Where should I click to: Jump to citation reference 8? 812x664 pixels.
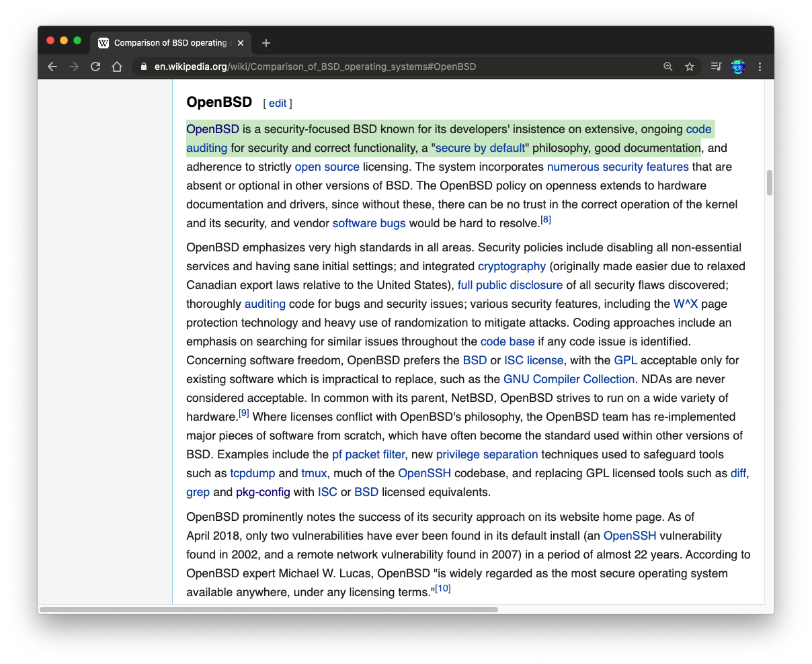pos(546,220)
